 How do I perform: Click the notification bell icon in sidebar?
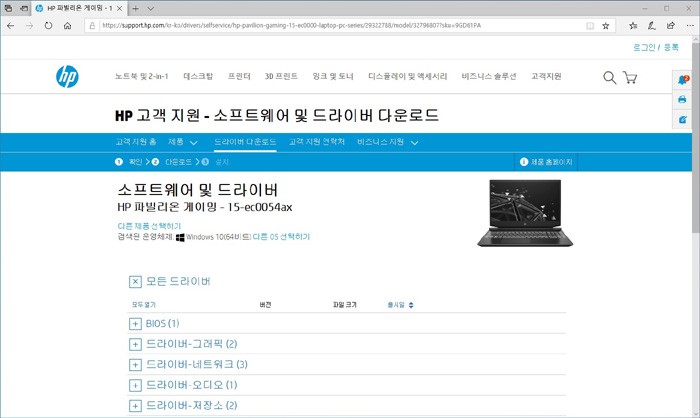pos(682,80)
